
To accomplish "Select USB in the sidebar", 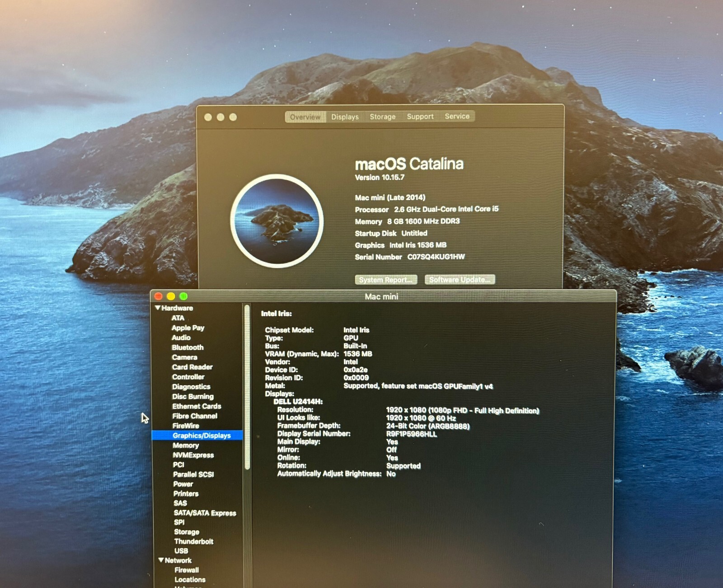I will [181, 551].
